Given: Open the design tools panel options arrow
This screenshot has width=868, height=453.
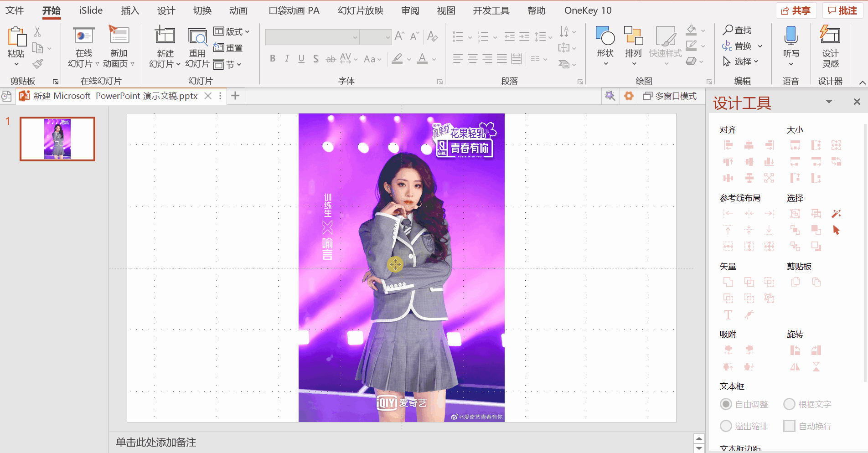Looking at the screenshot, I should point(829,102).
